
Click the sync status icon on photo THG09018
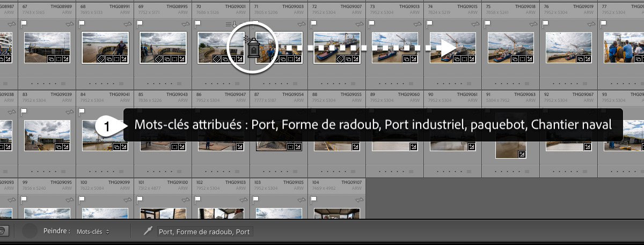coord(533,24)
